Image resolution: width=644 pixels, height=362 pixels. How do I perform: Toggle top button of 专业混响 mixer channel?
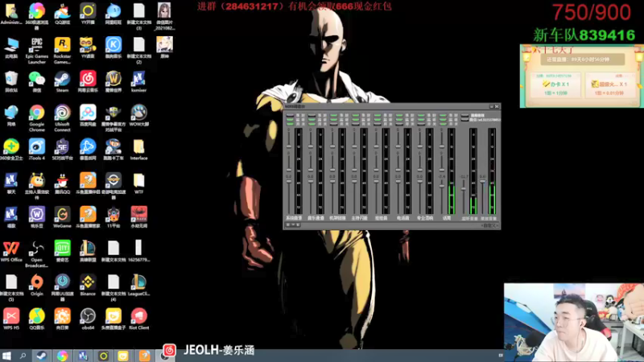(420, 116)
